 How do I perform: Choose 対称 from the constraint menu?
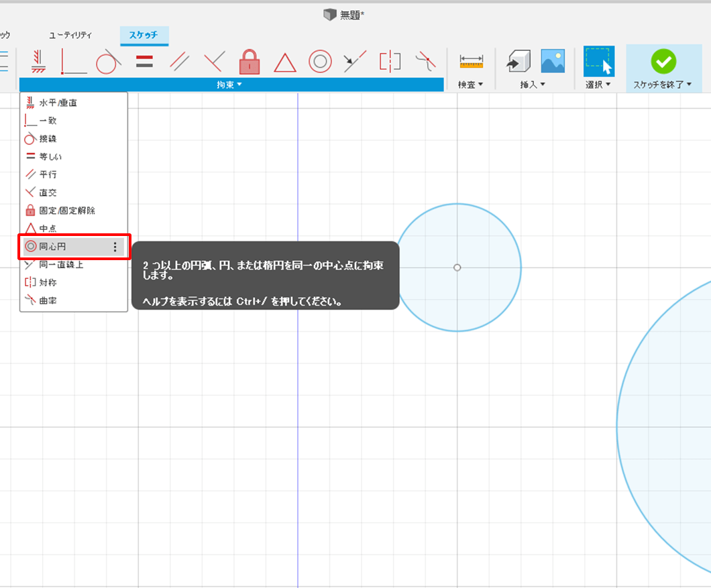74,282
